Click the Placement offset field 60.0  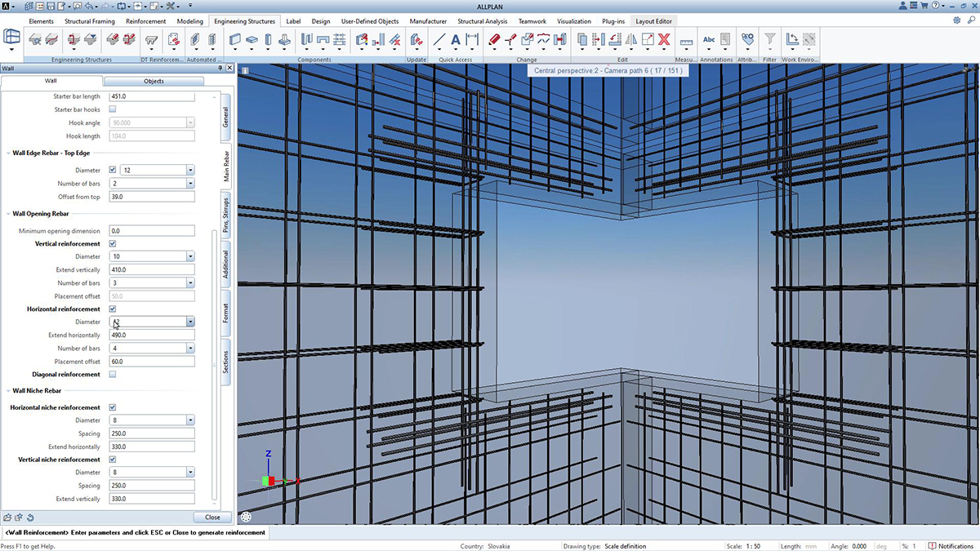click(152, 361)
